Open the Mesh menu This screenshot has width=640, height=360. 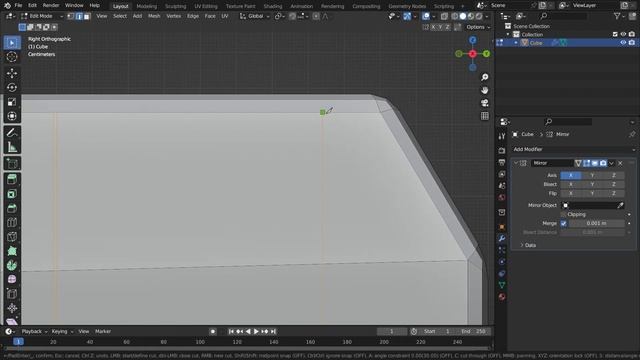pyautogui.click(x=154, y=16)
